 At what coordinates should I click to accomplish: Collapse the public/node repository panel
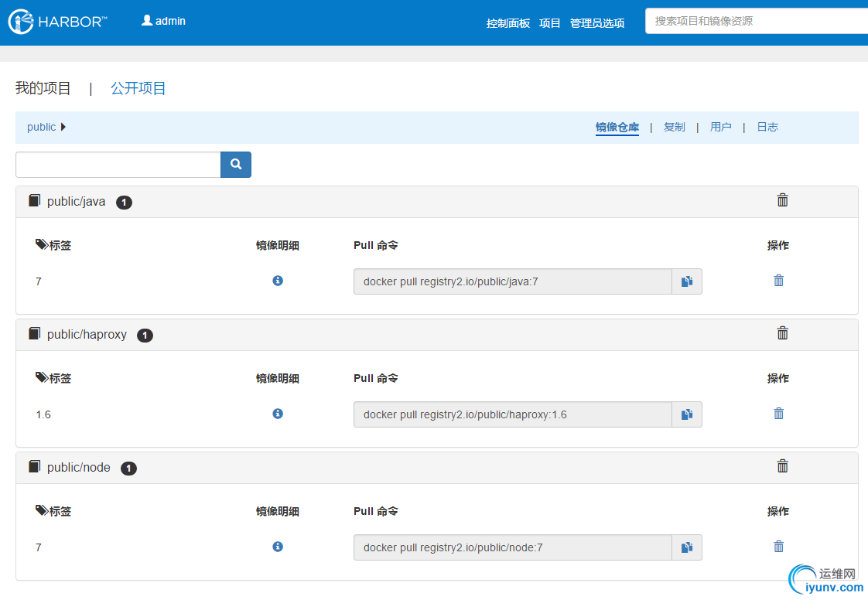(78, 468)
